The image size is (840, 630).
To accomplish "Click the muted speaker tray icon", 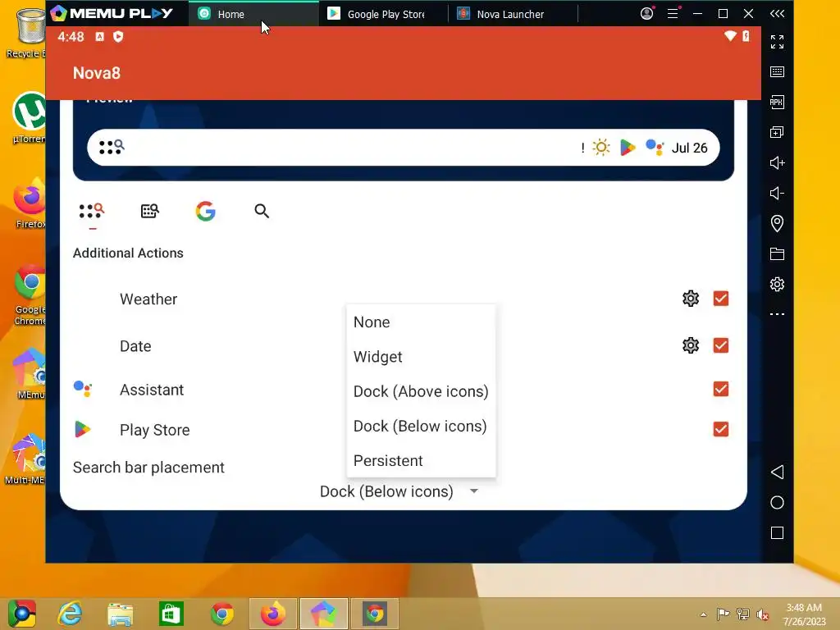I will (762, 614).
